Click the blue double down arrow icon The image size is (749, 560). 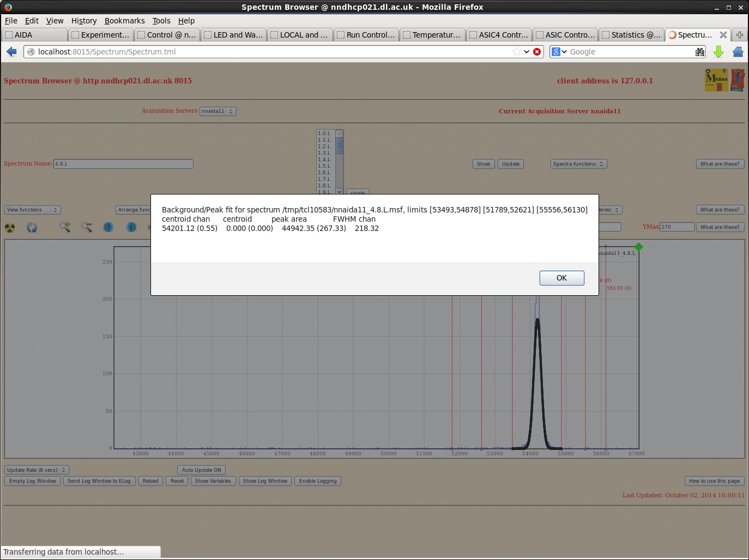click(x=108, y=227)
